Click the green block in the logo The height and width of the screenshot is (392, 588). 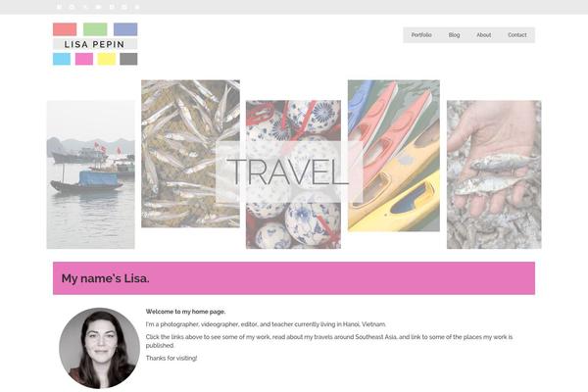[x=95, y=29]
